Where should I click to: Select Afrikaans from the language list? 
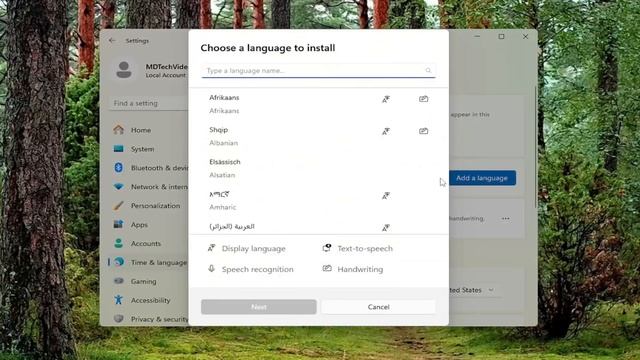click(318, 104)
